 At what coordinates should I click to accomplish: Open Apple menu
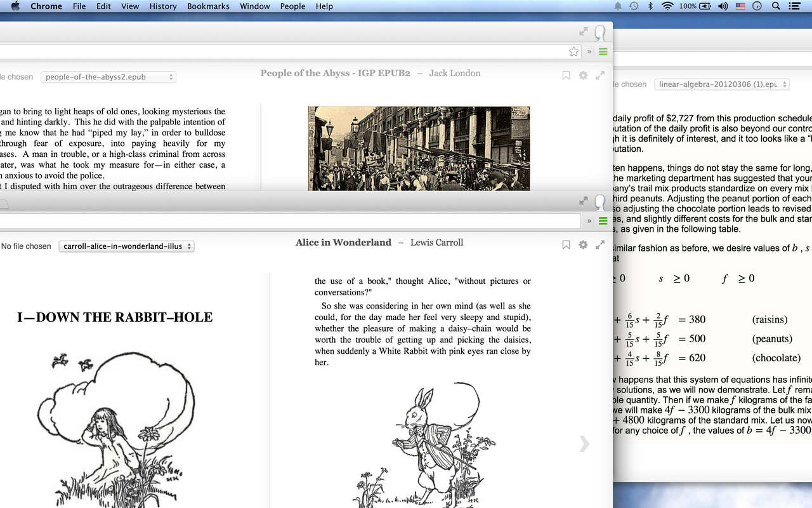(x=15, y=6)
